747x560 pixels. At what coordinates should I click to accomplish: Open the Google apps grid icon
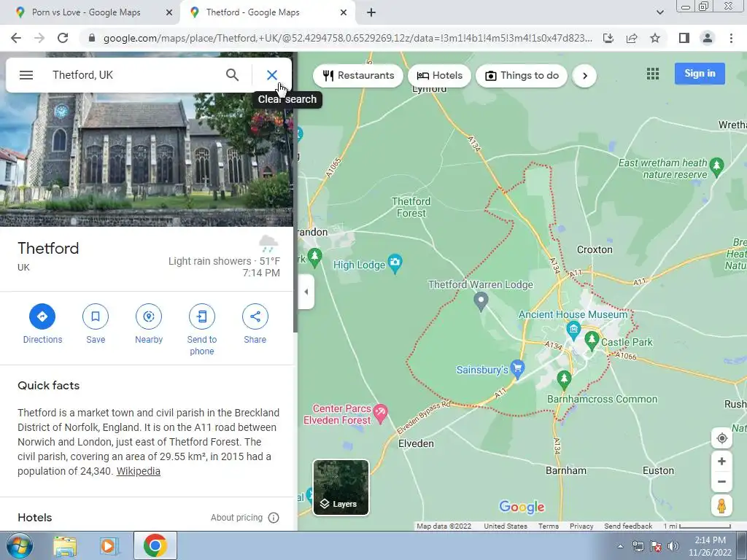(x=653, y=74)
